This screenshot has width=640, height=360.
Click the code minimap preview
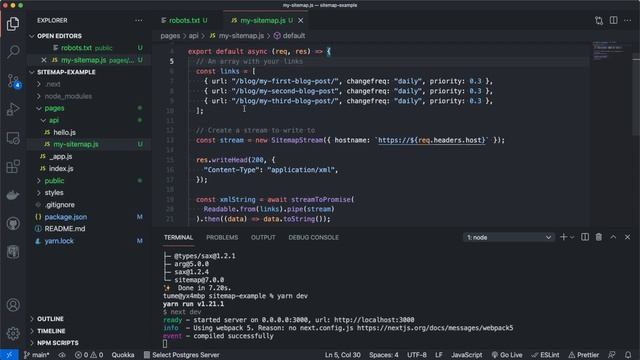click(608, 51)
